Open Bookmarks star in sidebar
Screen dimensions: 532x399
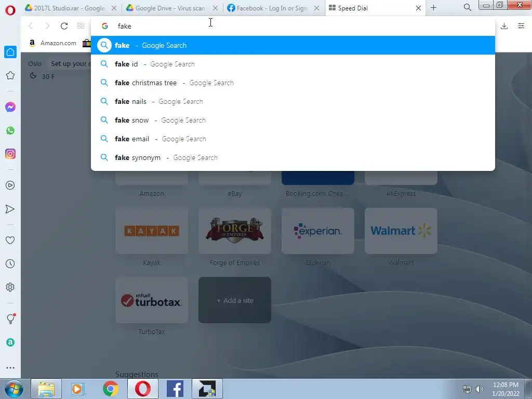pos(10,75)
